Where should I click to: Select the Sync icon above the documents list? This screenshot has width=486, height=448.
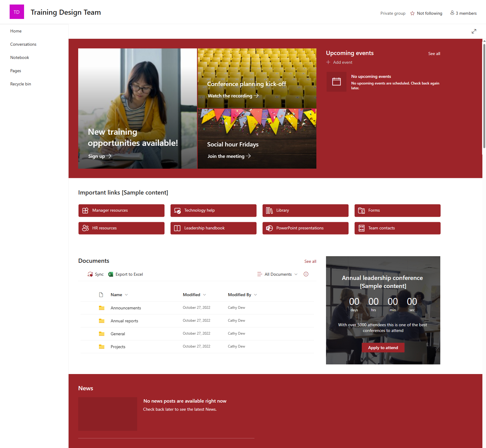(90, 274)
